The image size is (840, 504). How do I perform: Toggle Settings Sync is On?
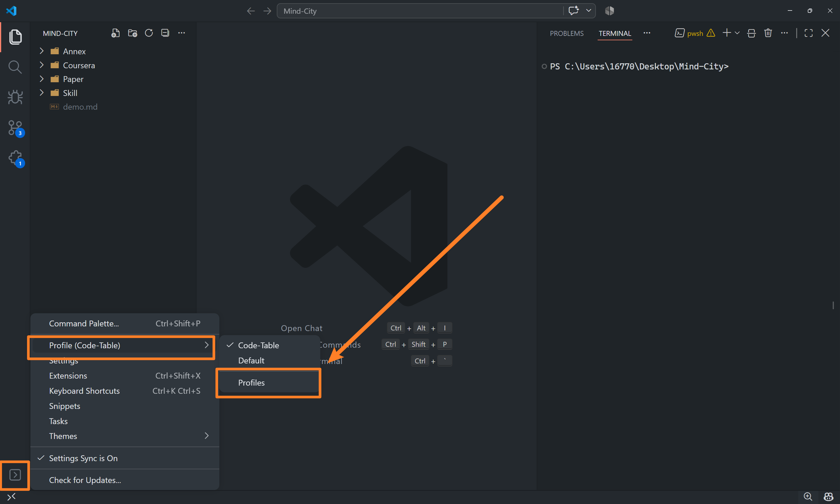pos(125,458)
